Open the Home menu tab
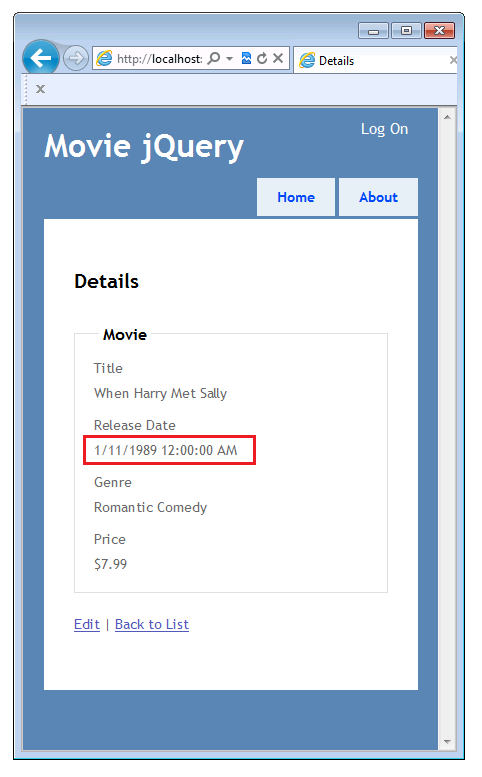Image resolution: width=482 pixels, height=777 pixels. [x=296, y=197]
